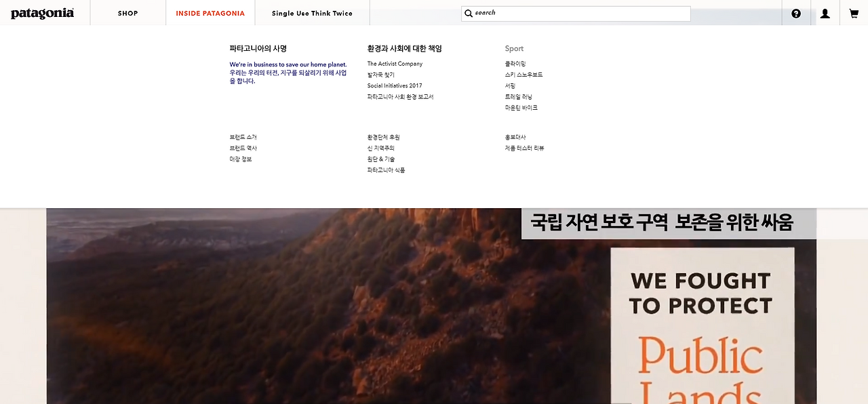Select 스키 스노우보드 under Sport
This screenshot has width=868, height=404.
click(524, 75)
